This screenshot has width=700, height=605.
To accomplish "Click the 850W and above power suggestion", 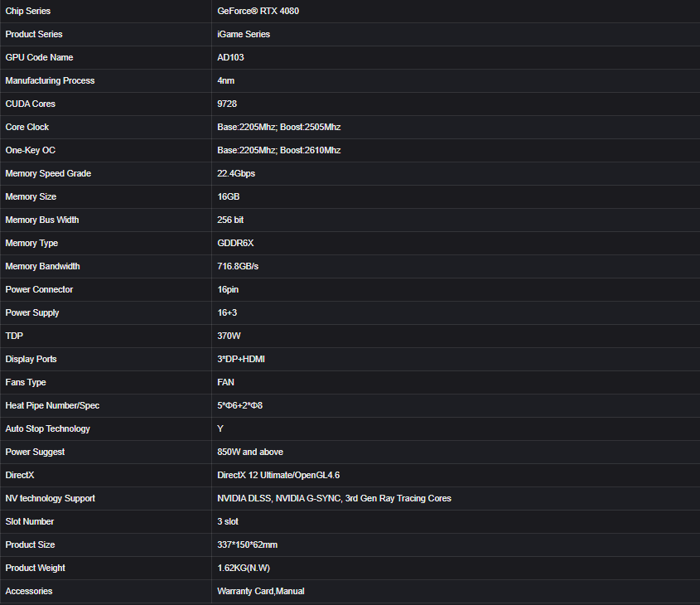I will (250, 453).
